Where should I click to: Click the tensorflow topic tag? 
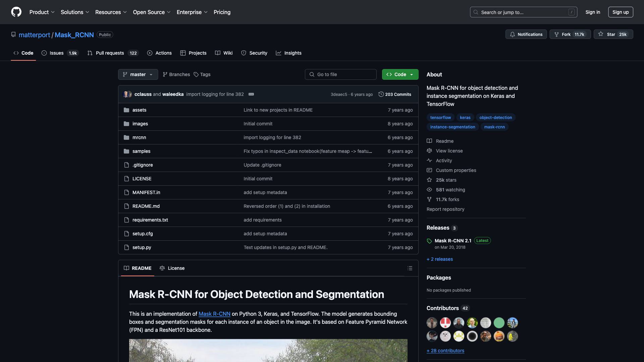[440, 117]
